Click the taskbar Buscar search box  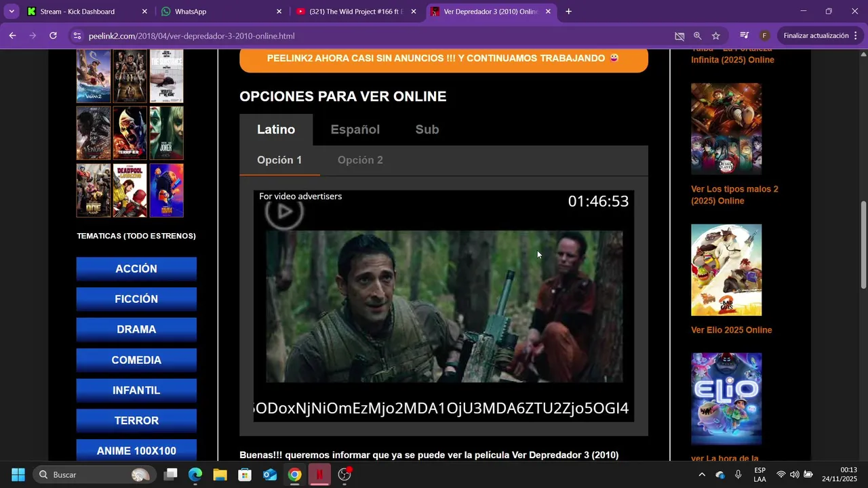tap(94, 474)
